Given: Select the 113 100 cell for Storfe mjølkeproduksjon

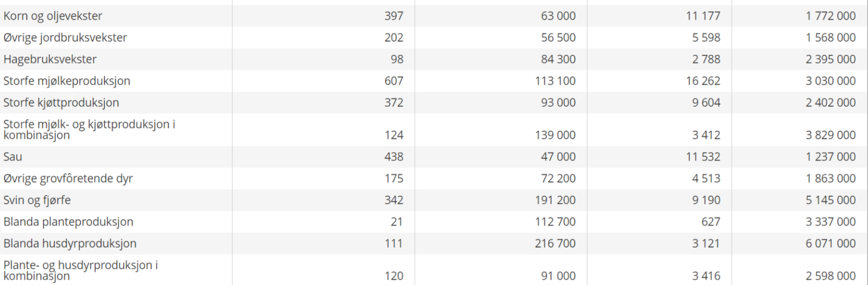Looking at the screenshot, I should (555, 81).
